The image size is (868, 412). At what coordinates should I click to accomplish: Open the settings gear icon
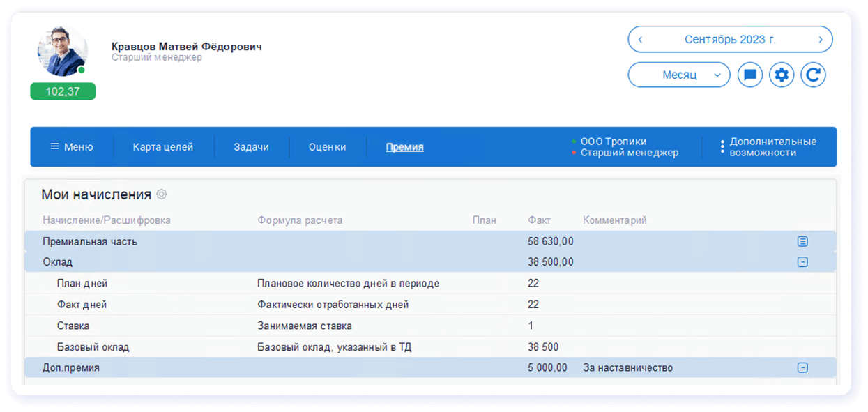point(782,75)
